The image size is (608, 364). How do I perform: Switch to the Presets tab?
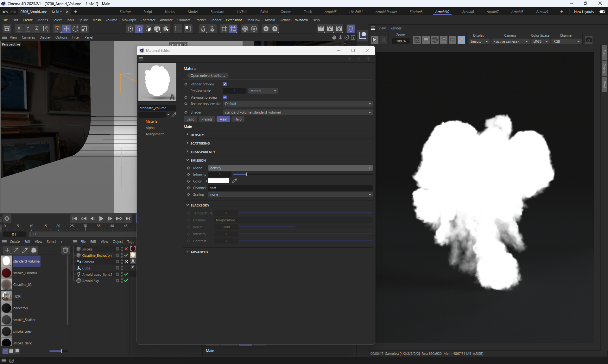(x=206, y=119)
